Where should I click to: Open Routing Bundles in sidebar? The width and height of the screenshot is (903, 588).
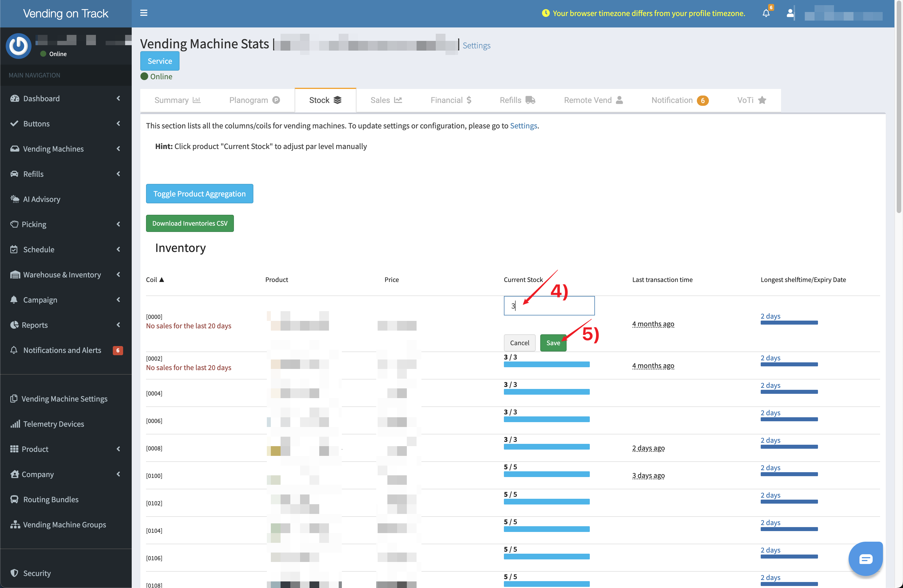[51, 499]
